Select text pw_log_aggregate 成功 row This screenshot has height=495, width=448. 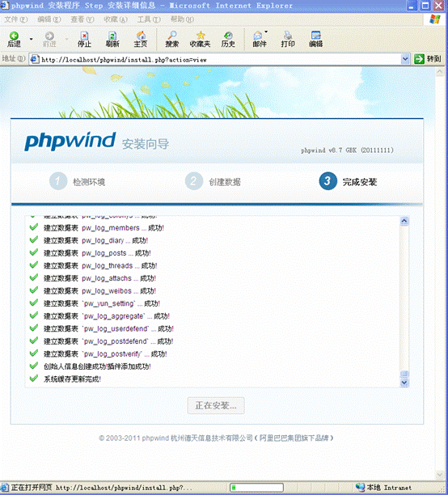tap(107, 316)
